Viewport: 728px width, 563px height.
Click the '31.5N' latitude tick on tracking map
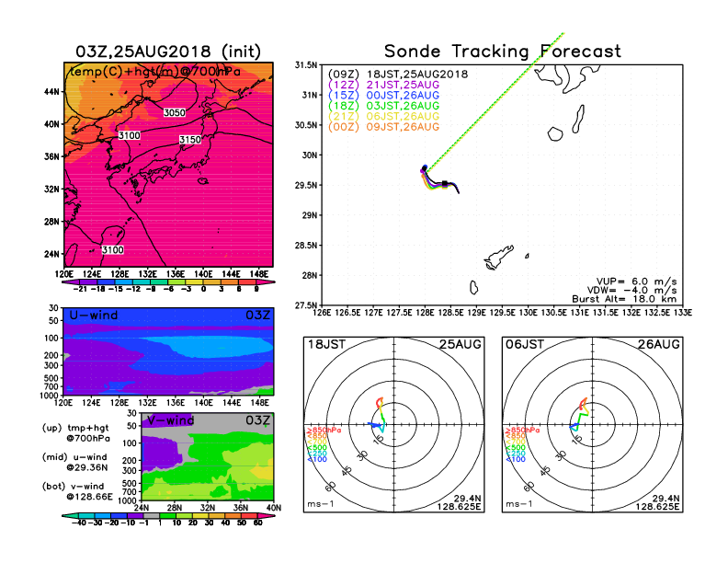point(305,65)
